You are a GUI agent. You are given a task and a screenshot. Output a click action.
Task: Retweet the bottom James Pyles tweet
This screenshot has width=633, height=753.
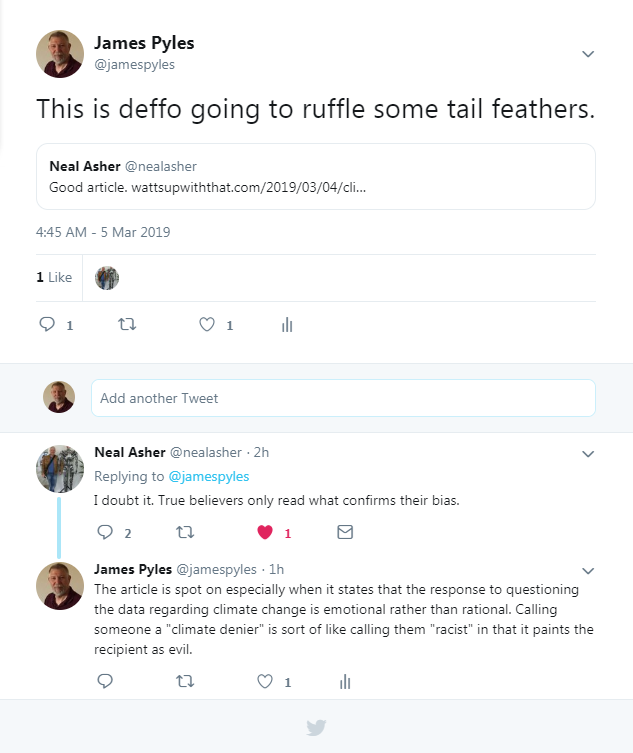[x=185, y=682]
